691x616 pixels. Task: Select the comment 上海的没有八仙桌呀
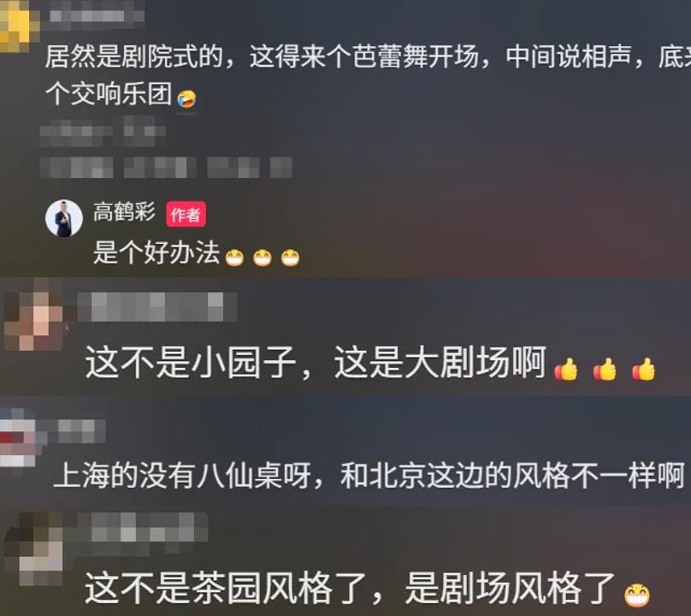(369, 476)
